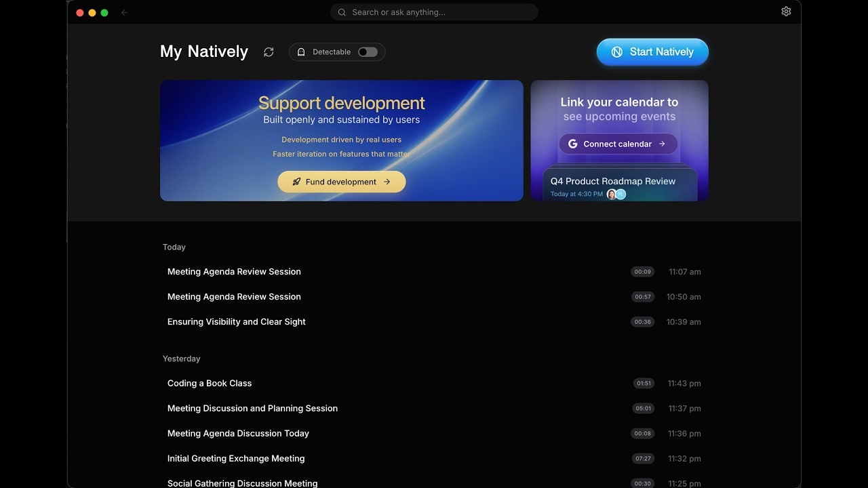Click the search magnifier icon

point(342,12)
